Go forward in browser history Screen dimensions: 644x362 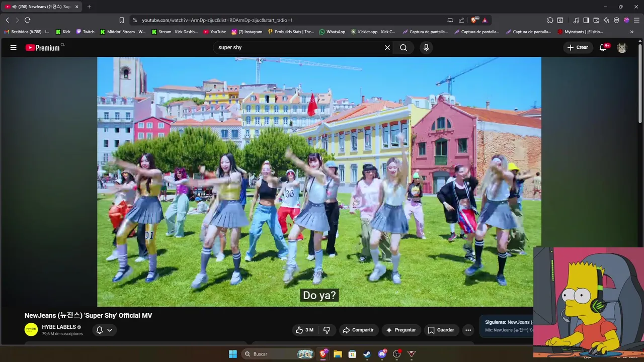[17, 20]
